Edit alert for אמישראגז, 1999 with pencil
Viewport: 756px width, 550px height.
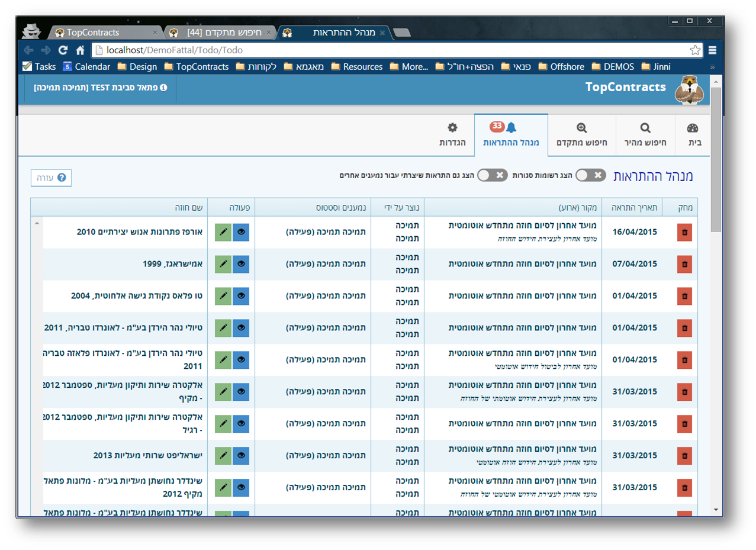coord(223,265)
